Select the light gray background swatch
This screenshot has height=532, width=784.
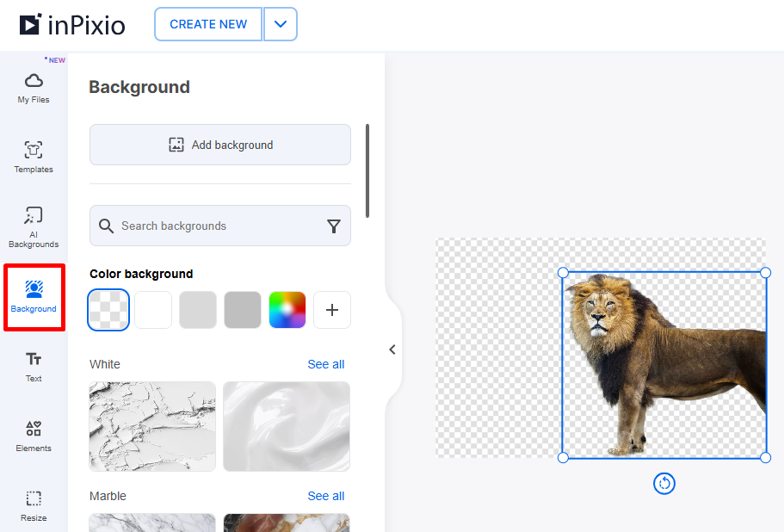197,309
